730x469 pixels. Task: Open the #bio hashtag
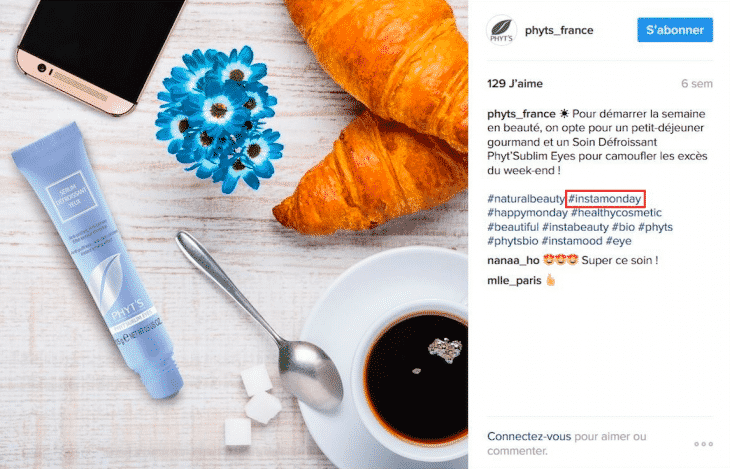(623, 227)
